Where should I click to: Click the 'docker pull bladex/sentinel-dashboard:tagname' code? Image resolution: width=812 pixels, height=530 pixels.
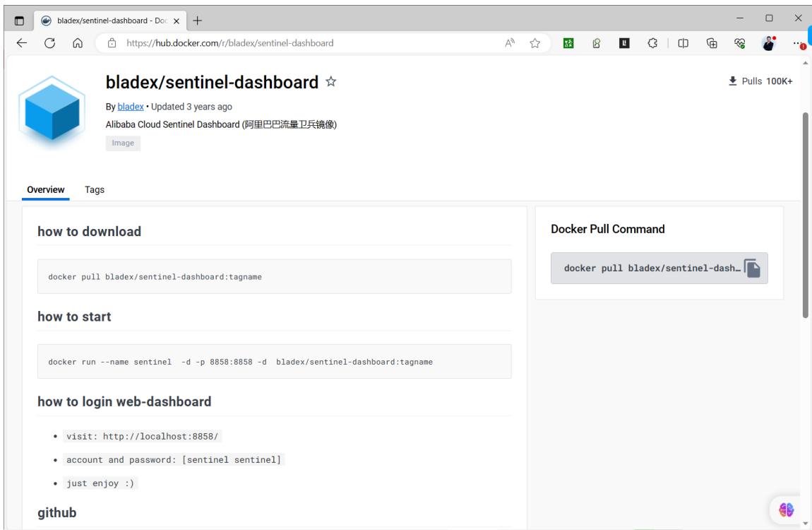(155, 277)
